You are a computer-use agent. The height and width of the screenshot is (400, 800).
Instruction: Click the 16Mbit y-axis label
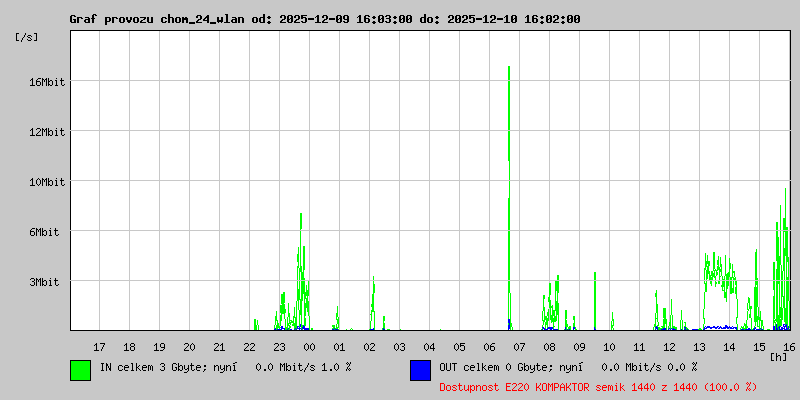(47, 82)
